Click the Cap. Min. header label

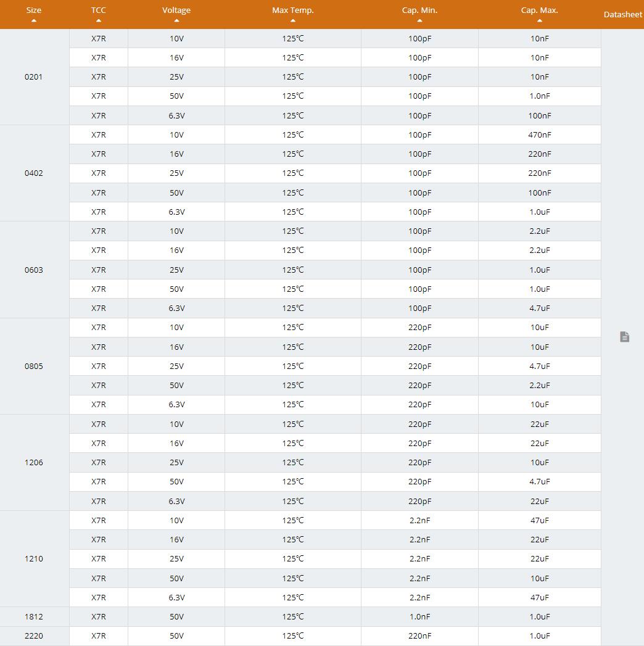[x=419, y=10]
